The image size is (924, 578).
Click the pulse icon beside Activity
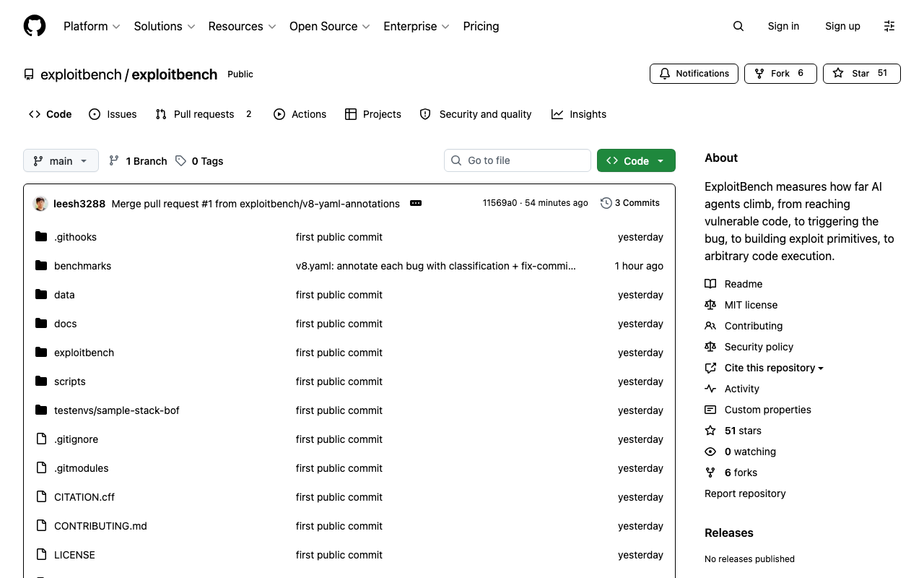tap(710, 389)
